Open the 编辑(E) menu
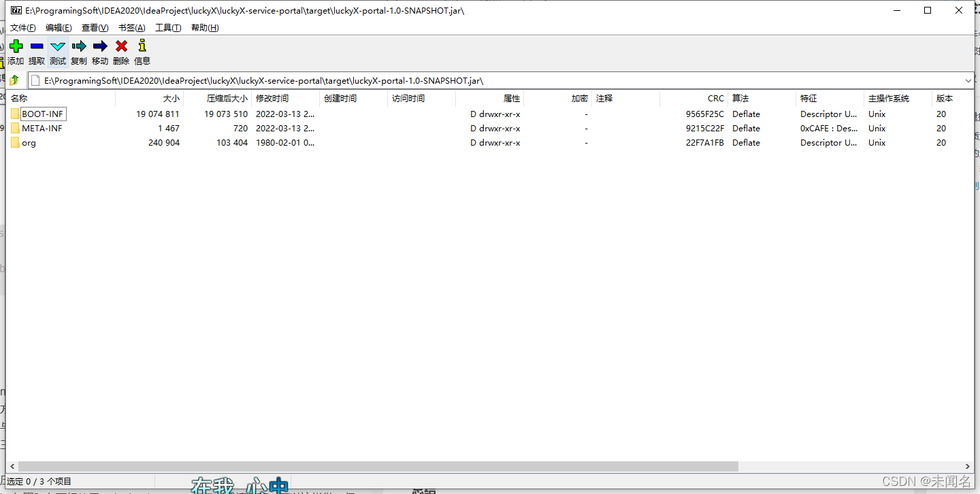This screenshot has width=980, height=494. (59, 28)
